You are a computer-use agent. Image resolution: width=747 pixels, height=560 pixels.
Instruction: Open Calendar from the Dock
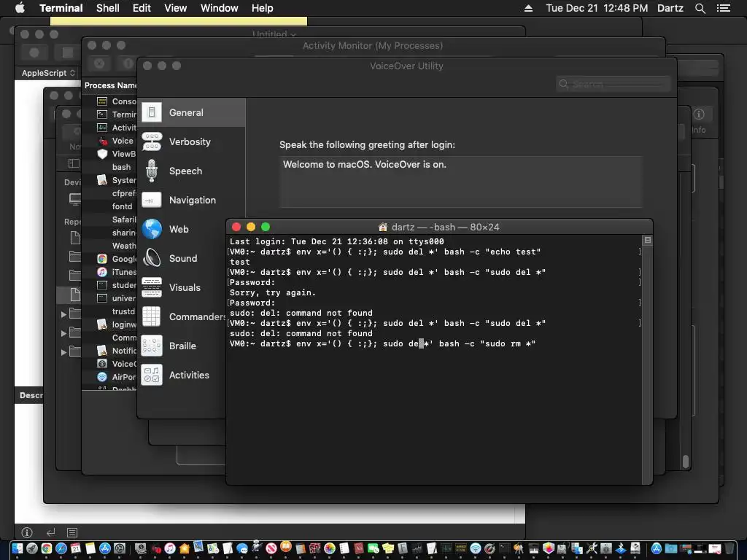[x=76, y=548]
